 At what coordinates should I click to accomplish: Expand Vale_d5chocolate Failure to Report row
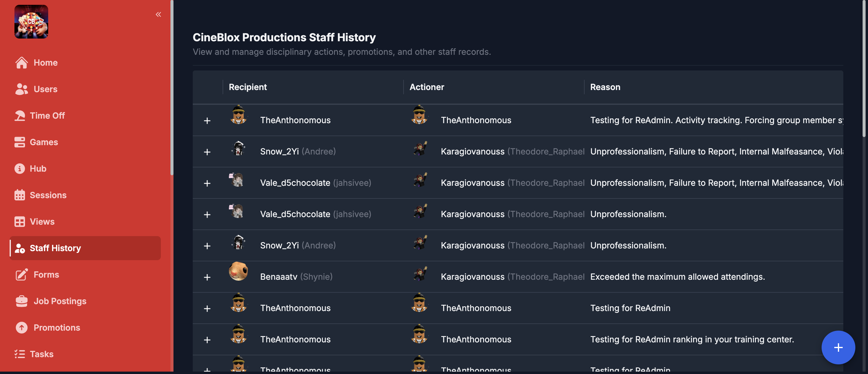(x=207, y=183)
